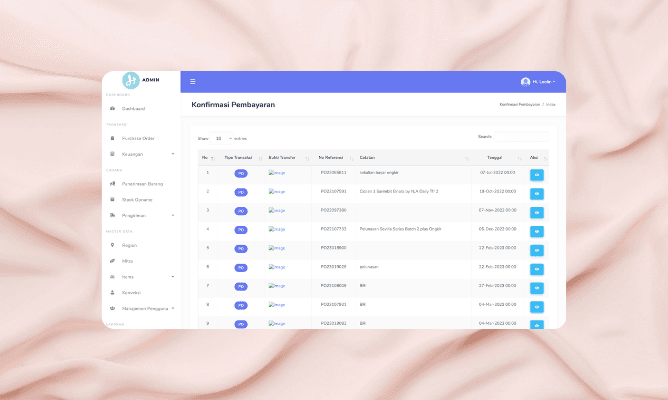Expand the sidebar submenu between Mitra and Konveksi
The width and height of the screenshot is (668, 400).
point(141,277)
